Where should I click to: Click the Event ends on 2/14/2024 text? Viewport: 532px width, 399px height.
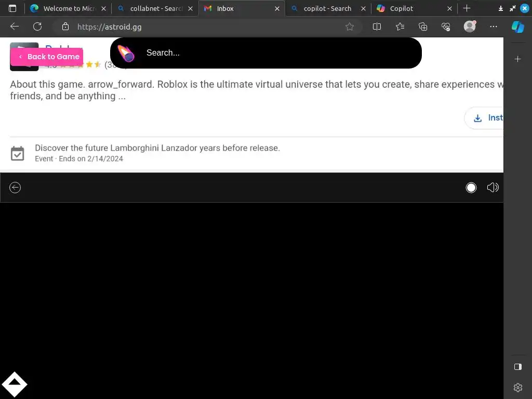pyautogui.click(x=79, y=159)
